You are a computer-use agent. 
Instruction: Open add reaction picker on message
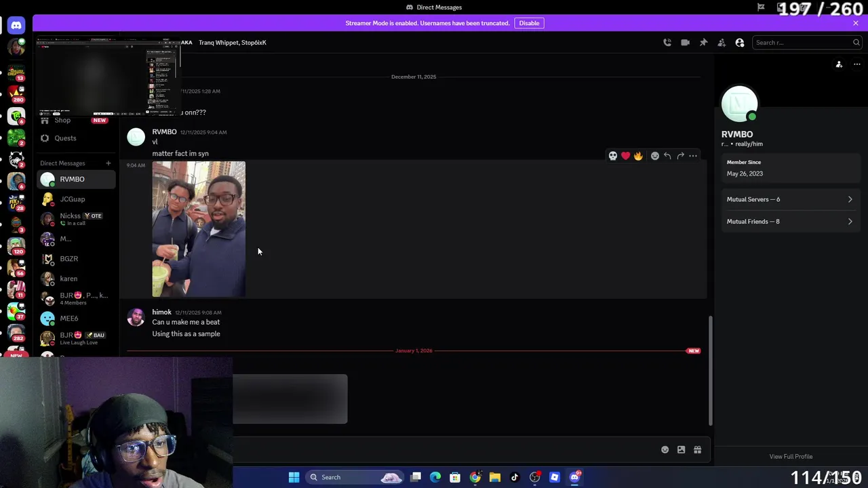pos(655,156)
